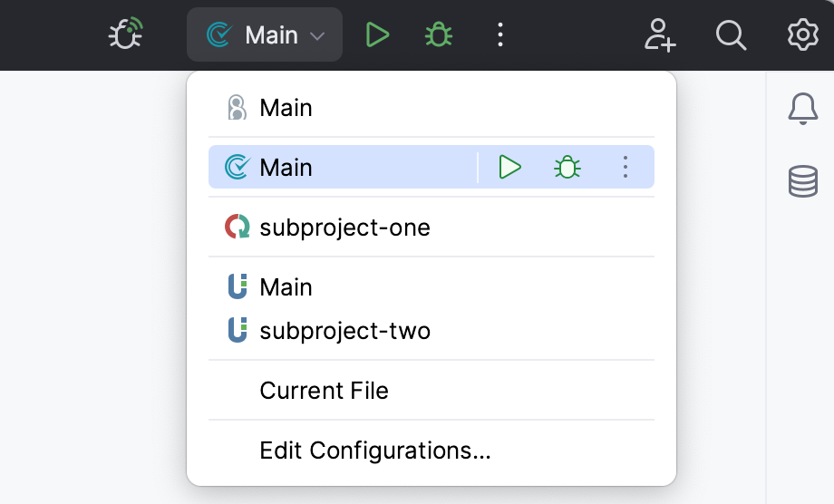The width and height of the screenshot is (834, 504).
Task: Run the highlighted Main configuration in the list
Action: [510, 167]
